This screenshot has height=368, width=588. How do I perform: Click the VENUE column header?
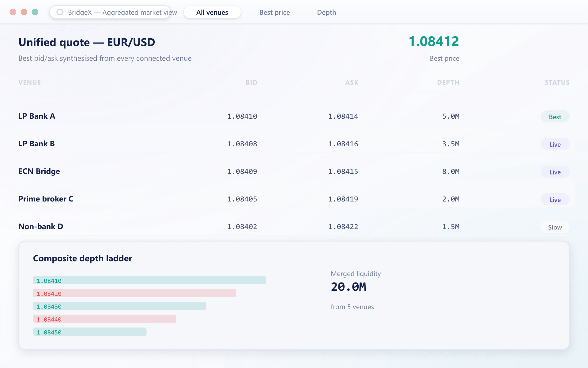pyautogui.click(x=30, y=82)
